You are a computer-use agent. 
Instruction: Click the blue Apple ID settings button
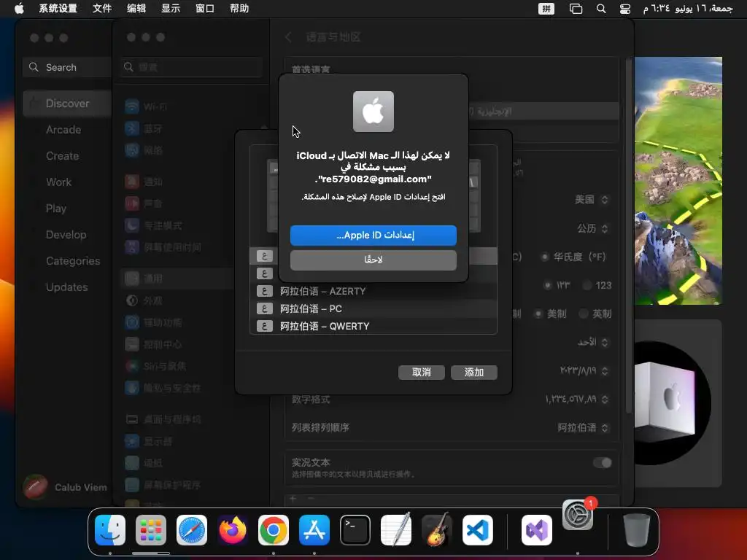pos(373,236)
